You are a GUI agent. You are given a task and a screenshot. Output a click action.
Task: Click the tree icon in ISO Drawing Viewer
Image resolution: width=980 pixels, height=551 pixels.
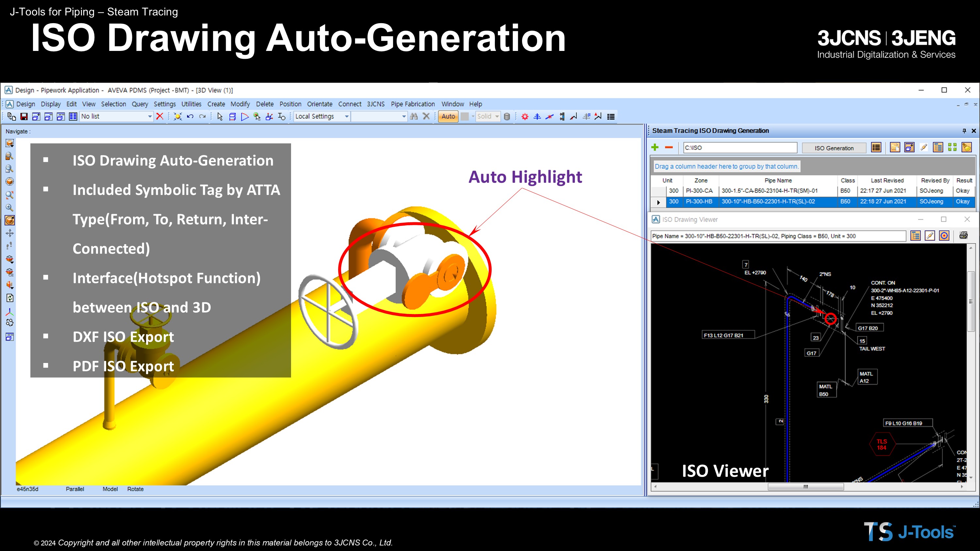point(916,236)
